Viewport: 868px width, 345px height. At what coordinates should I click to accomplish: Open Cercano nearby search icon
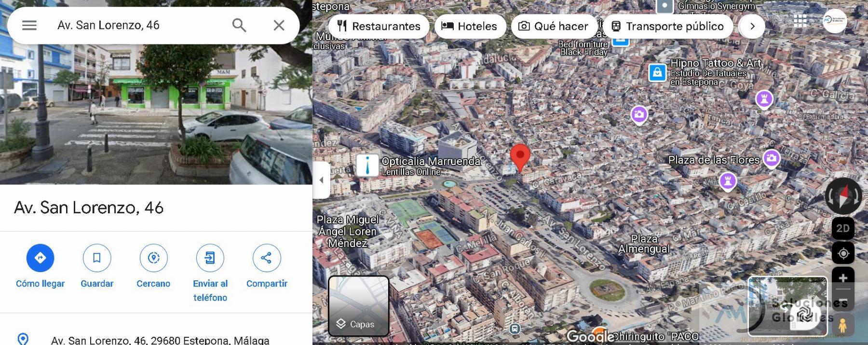(153, 258)
